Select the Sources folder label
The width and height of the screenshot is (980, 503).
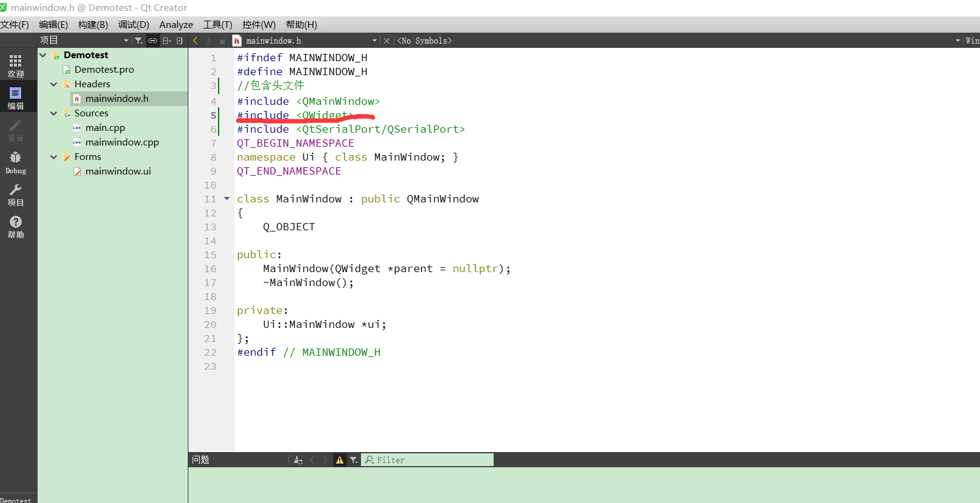click(x=91, y=113)
